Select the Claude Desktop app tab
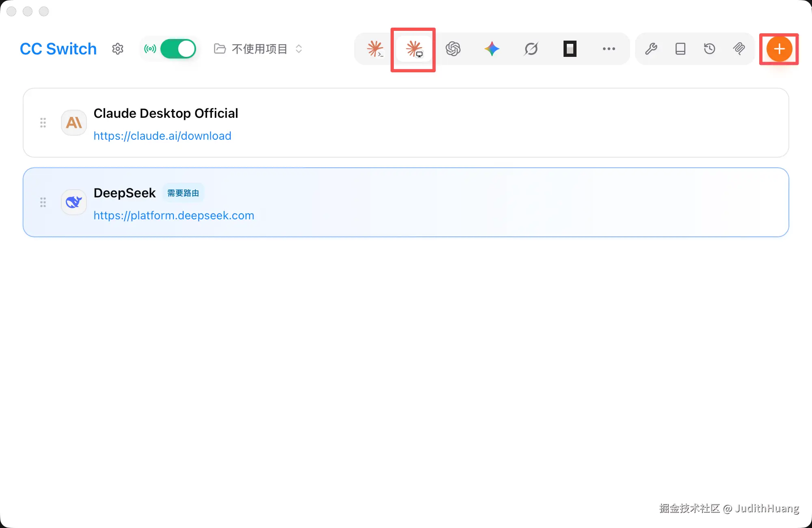This screenshot has height=528, width=812. pos(414,49)
